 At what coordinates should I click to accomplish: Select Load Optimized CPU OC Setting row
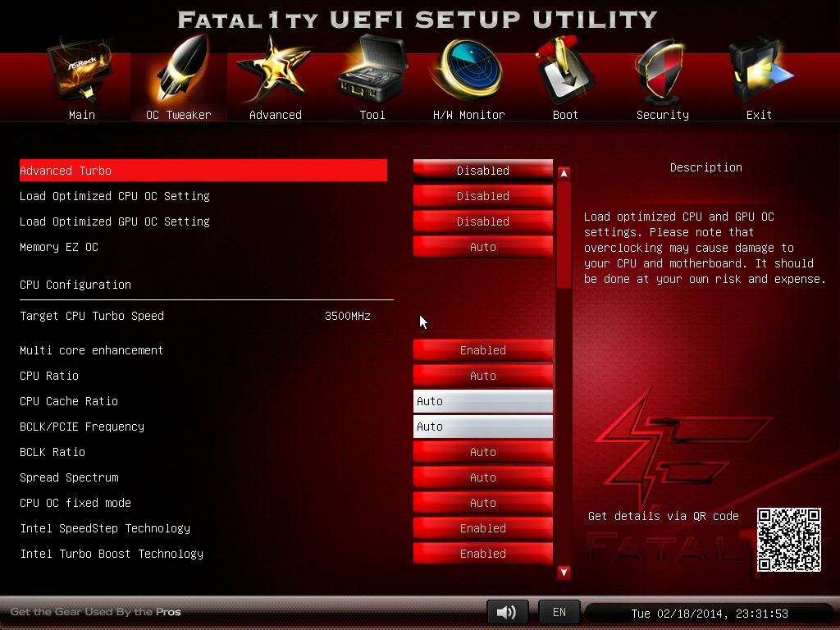point(115,196)
